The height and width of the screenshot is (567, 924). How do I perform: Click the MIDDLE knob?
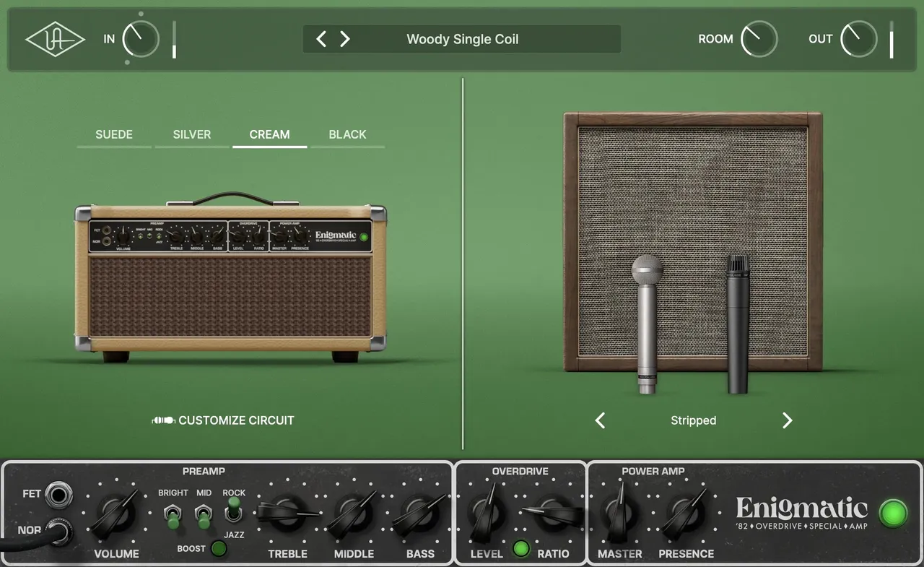pos(354,514)
